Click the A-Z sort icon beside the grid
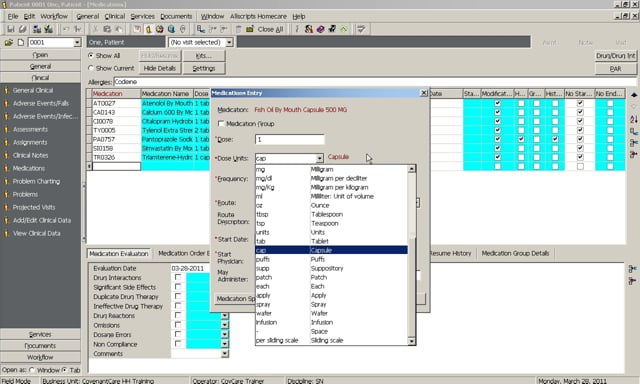Image resolution: width=640 pixels, height=384 pixels. [x=633, y=119]
